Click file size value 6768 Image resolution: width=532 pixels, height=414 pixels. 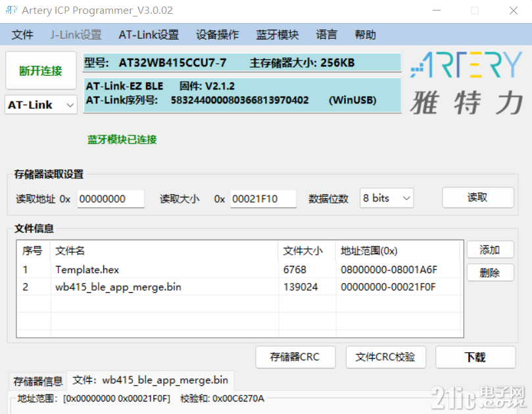[x=295, y=270]
